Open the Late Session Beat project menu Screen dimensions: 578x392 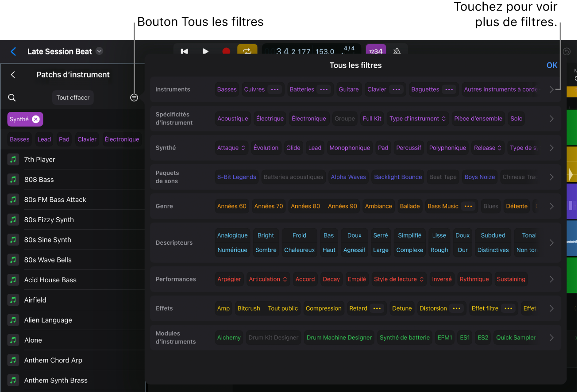pos(100,51)
